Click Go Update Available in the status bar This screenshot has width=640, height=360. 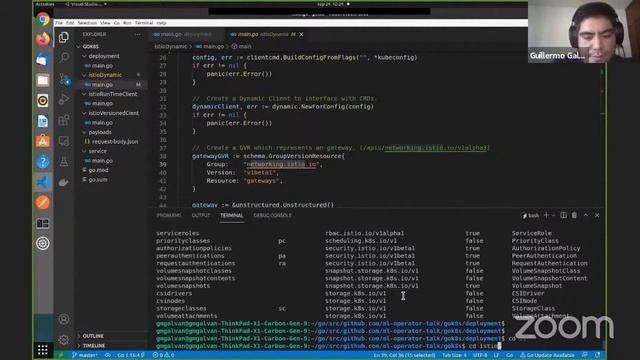pyautogui.click(x=547, y=355)
